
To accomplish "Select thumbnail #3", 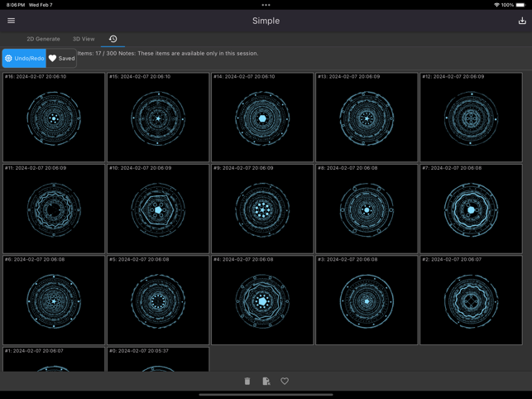I will point(367,300).
